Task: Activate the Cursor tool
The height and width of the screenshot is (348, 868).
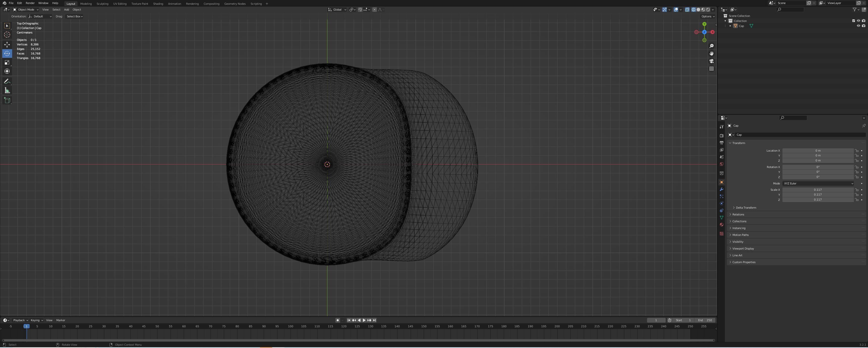Action: pyautogui.click(x=7, y=35)
